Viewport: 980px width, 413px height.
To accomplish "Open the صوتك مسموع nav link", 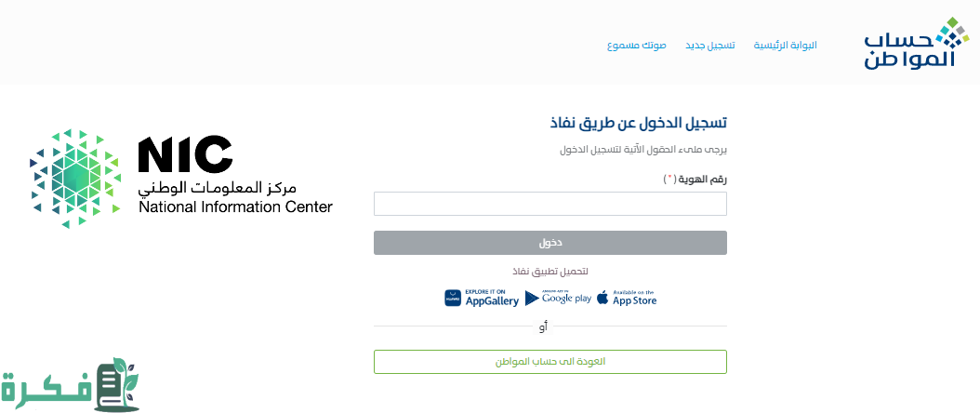I will click(637, 45).
